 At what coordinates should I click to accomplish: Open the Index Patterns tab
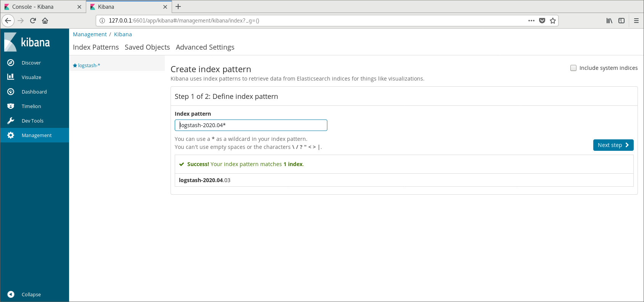(x=96, y=47)
